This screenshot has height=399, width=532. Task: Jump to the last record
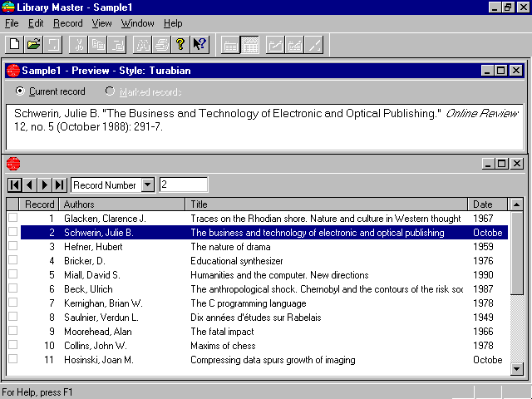59,185
